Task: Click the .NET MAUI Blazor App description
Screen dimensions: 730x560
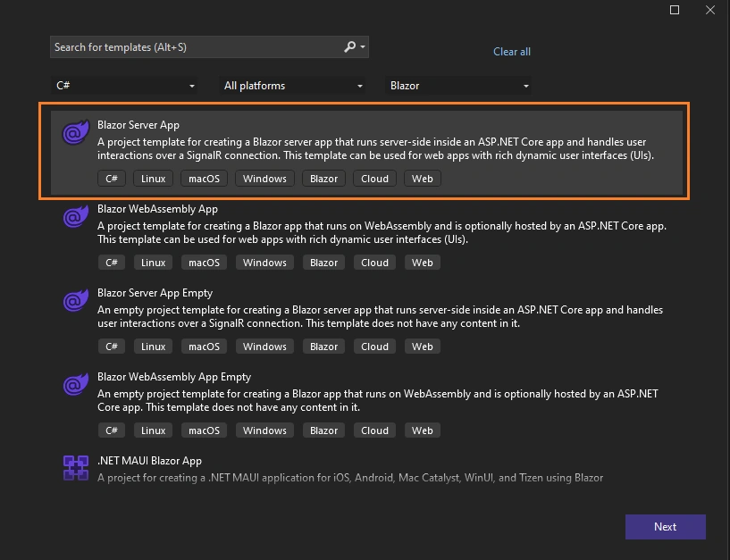Action: click(x=350, y=478)
